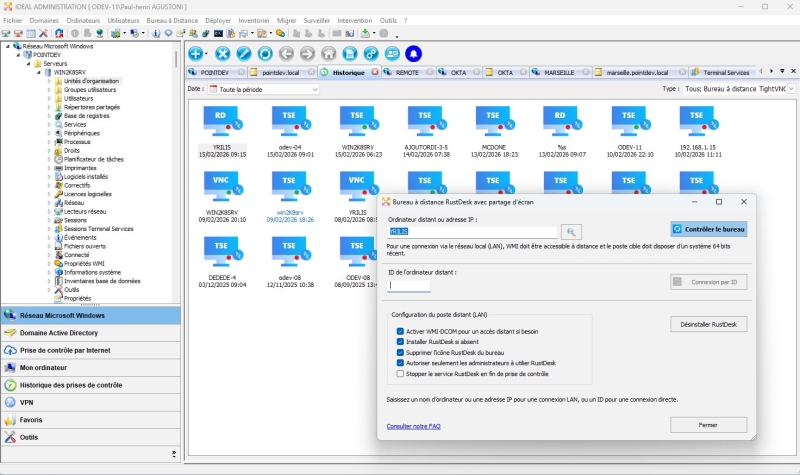This screenshot has height=475, width=800.
Task: Click the blue bell notification icon
Action: [x=413, y=53]
